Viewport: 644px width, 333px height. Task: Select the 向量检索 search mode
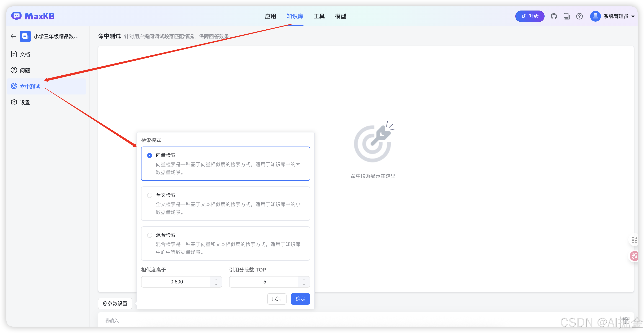pos(150,155)
